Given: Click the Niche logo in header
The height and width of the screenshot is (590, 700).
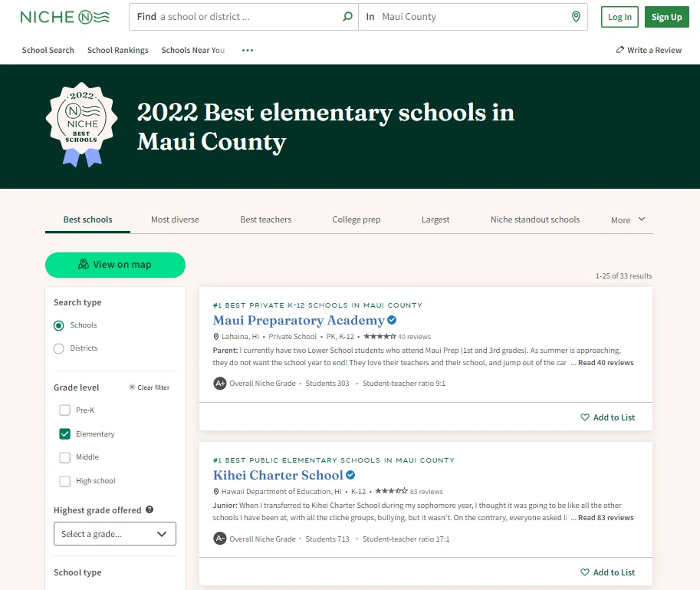Looking at the screenshot, I should pos(64,17).
